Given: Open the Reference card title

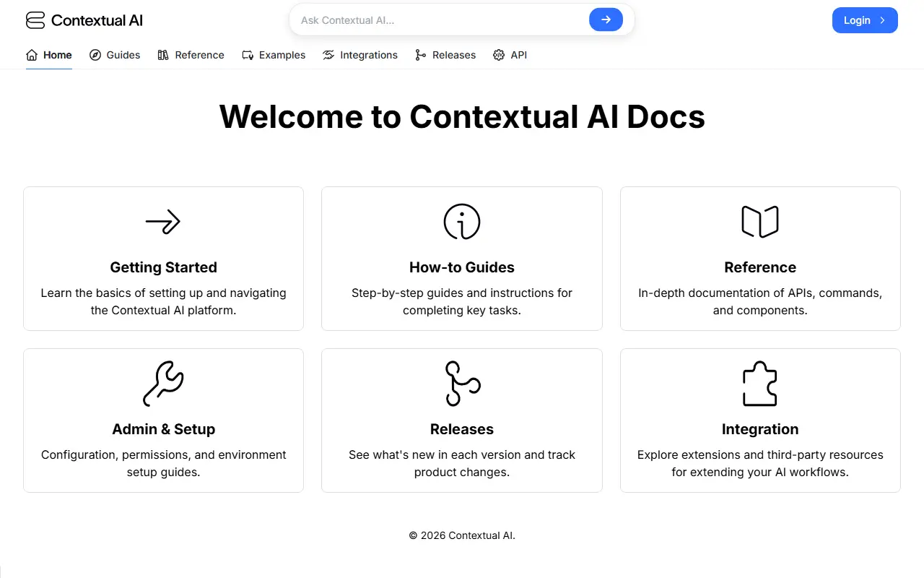Looking at the screenshot, I should point(760,267).
